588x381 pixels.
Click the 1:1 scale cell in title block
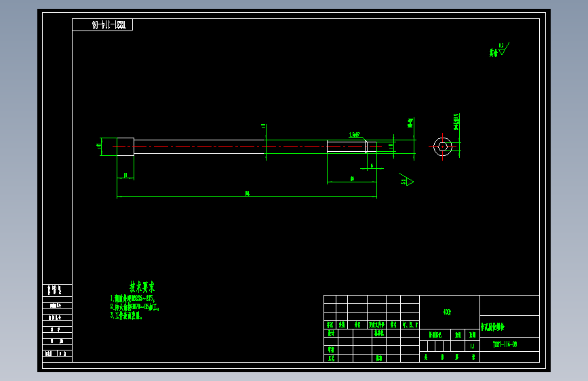473,346
